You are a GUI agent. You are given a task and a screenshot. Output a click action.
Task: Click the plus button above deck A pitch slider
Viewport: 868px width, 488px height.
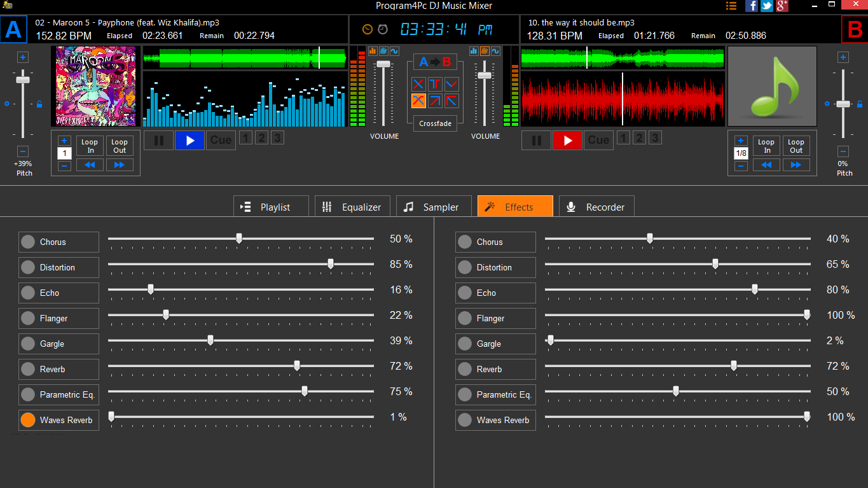23,57
